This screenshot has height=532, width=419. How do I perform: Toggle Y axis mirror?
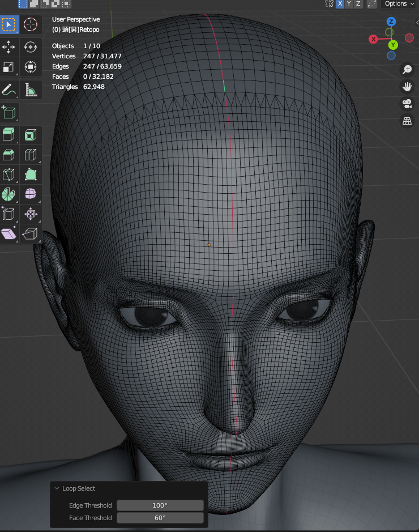point(349,4)
